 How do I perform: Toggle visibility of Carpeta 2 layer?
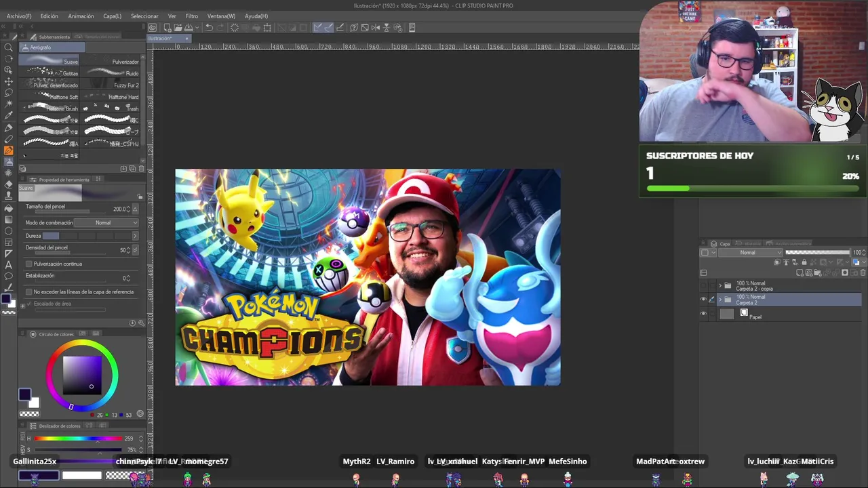pyautogui.click(x=703, y=299)
